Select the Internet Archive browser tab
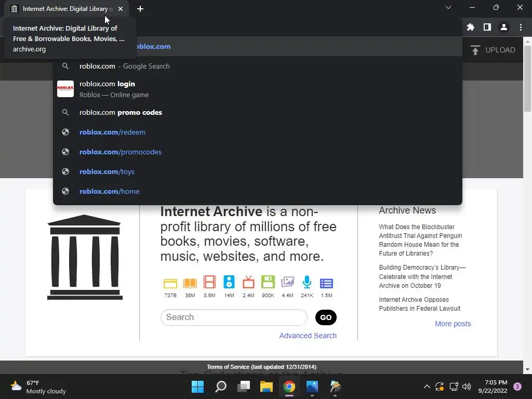This screenshot has width=532, height=399. click(x=66, y=9)
